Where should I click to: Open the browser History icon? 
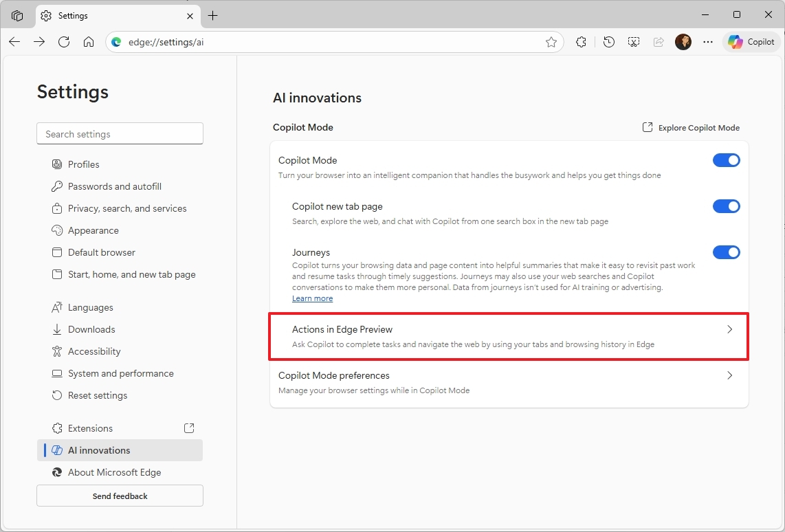pos(608,42)
